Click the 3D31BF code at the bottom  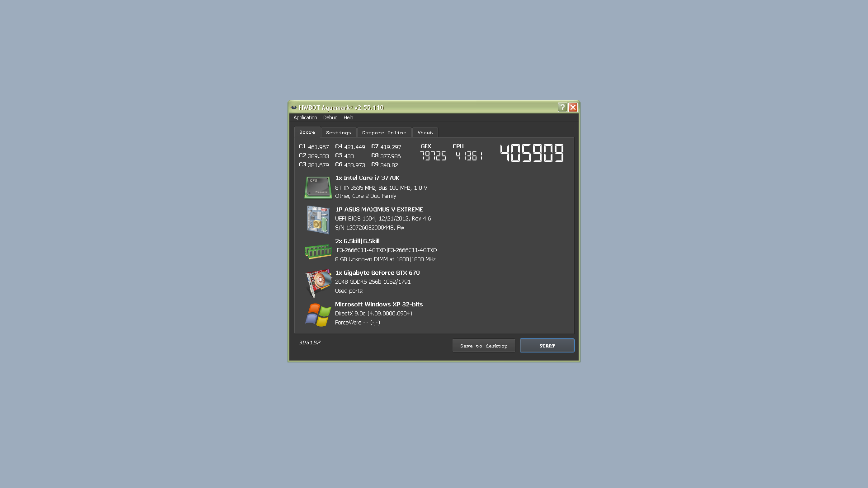click(310, 343)
